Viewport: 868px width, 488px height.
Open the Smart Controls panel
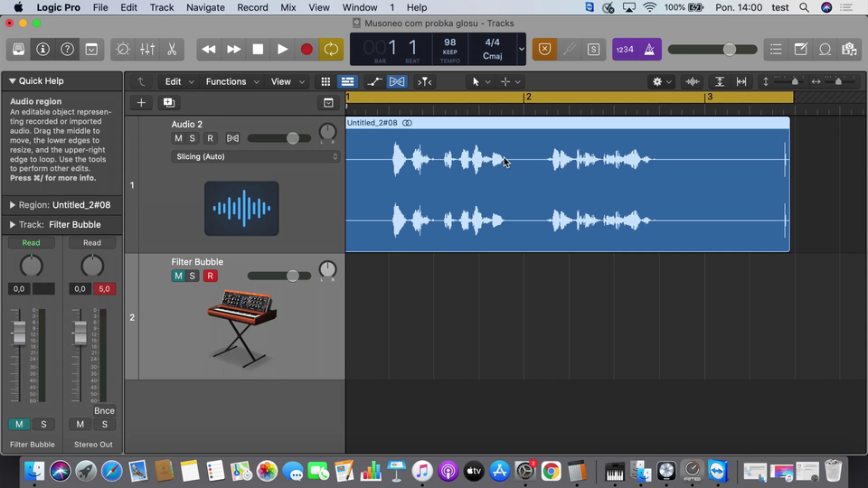click(123, 49)
